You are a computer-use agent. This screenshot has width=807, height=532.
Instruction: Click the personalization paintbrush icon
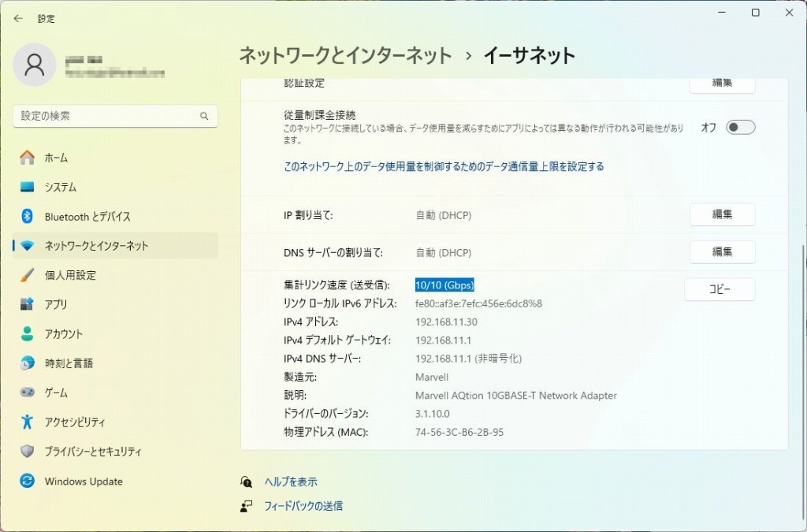pyautogui.click(x=28, y=275)
